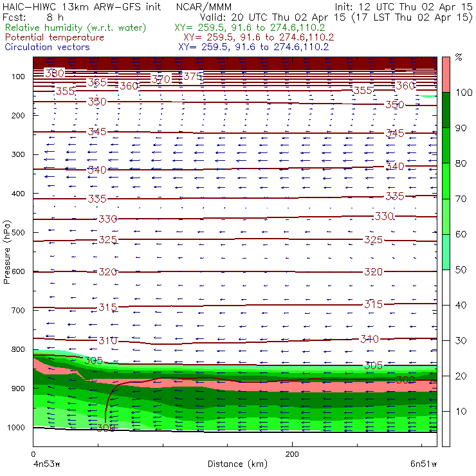Click the 'Fcst: 8 h' forecast label
476x476 pixels.
click(33, 17)
